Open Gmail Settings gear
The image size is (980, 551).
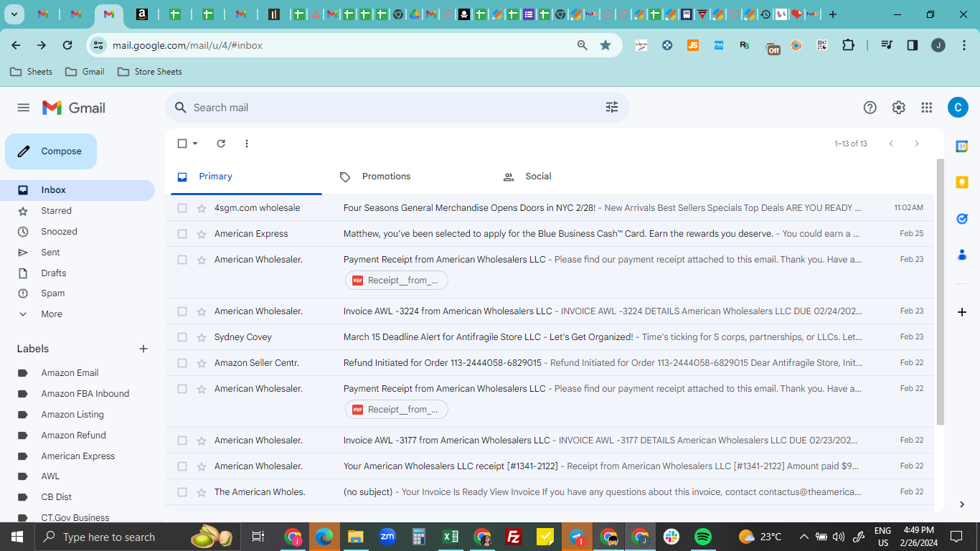point(899,108)
